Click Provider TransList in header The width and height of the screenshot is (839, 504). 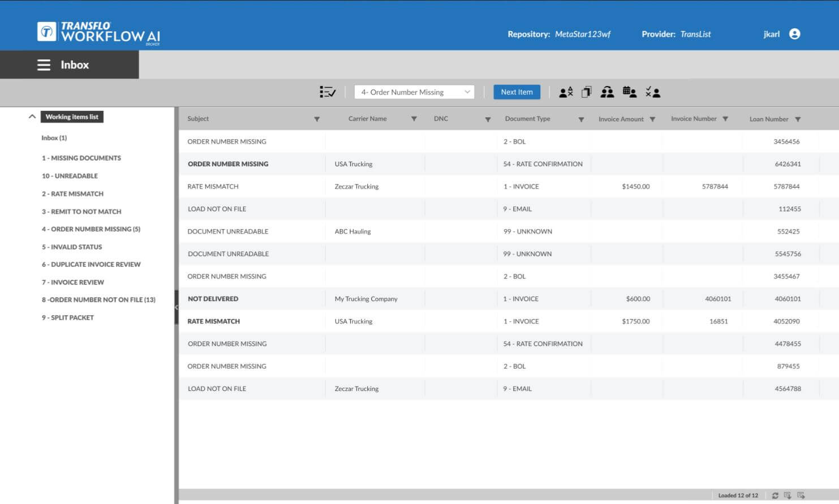pos(676,34)
